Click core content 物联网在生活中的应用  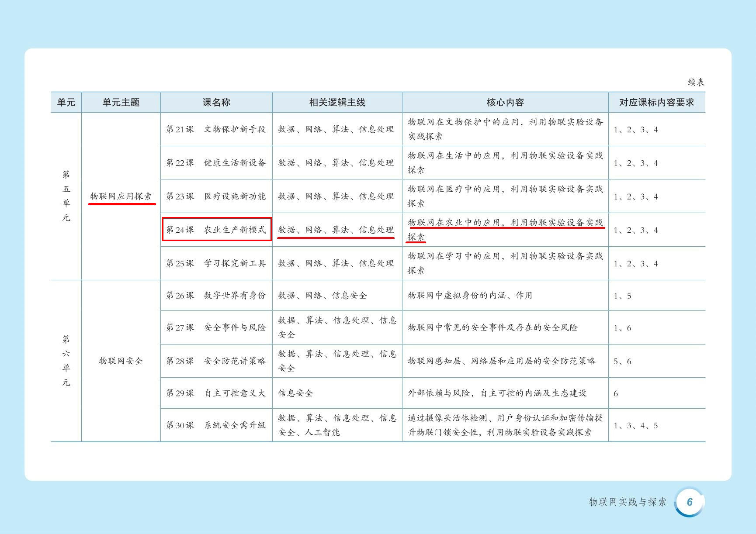(x=506, y=163)
